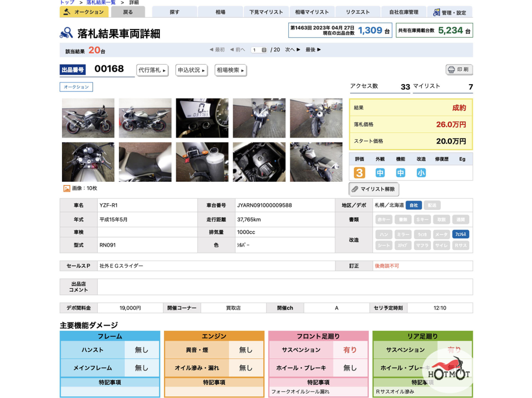Open the 相場マイリスト tab
Screen dimensions: 532x398
312,12
